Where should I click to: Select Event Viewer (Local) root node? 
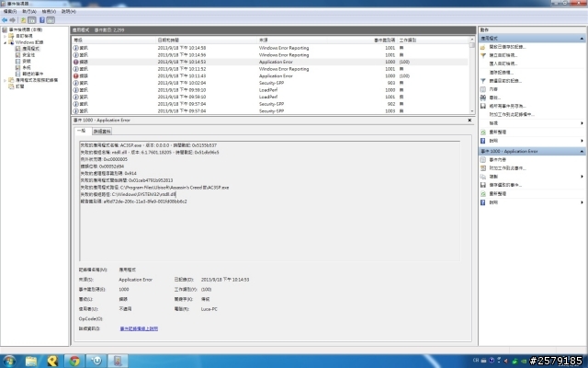pos(26,29)
